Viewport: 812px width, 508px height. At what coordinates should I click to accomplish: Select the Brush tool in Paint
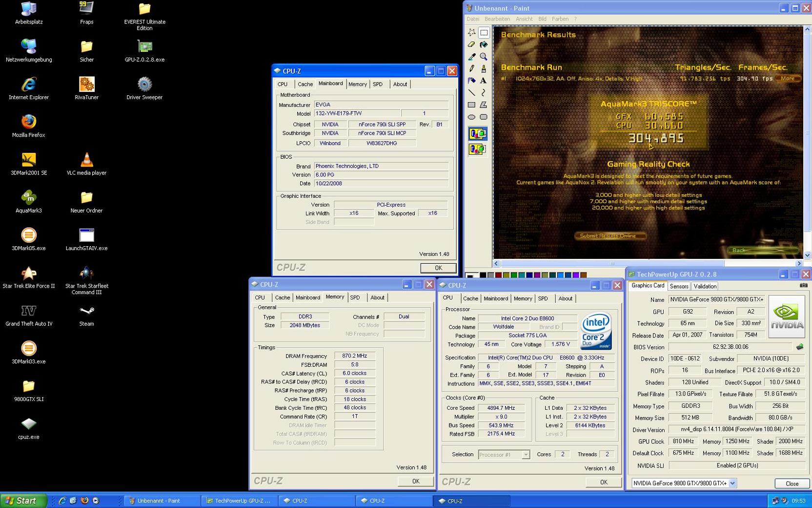pyautogui.click(x=484, y=68)
